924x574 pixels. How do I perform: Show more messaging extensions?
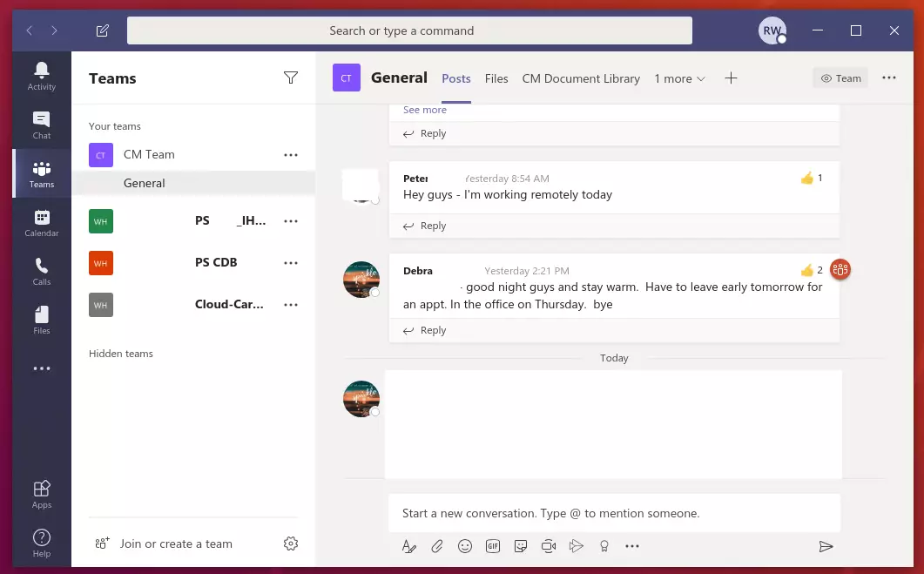(x=632, y=546)
